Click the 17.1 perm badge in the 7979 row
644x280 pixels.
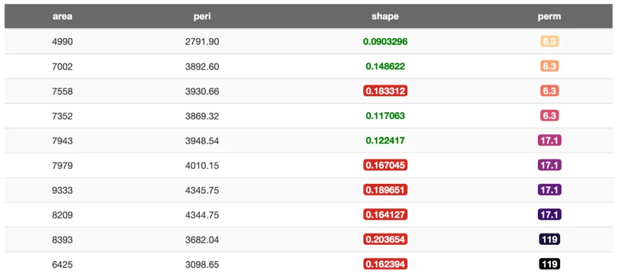pos(550,165)
